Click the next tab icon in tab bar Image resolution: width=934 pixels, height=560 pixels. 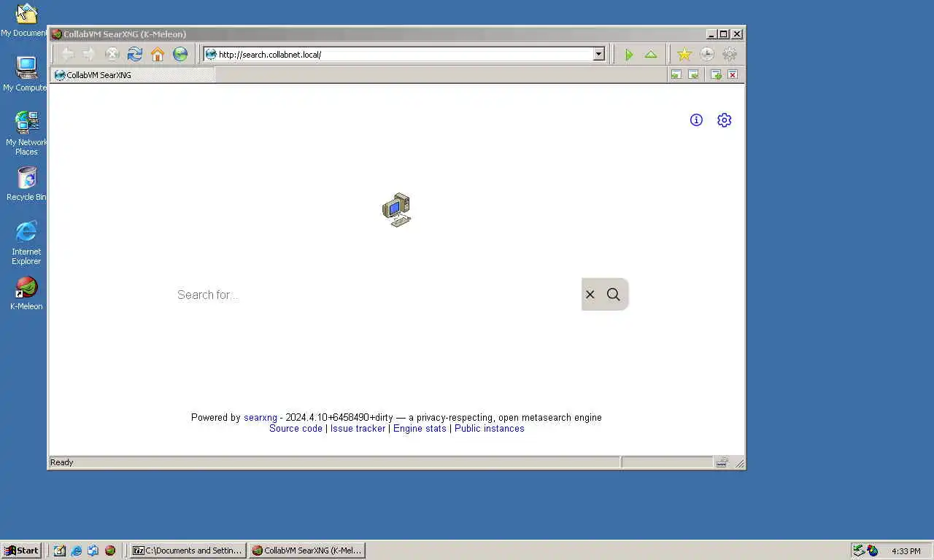point(693,74)
